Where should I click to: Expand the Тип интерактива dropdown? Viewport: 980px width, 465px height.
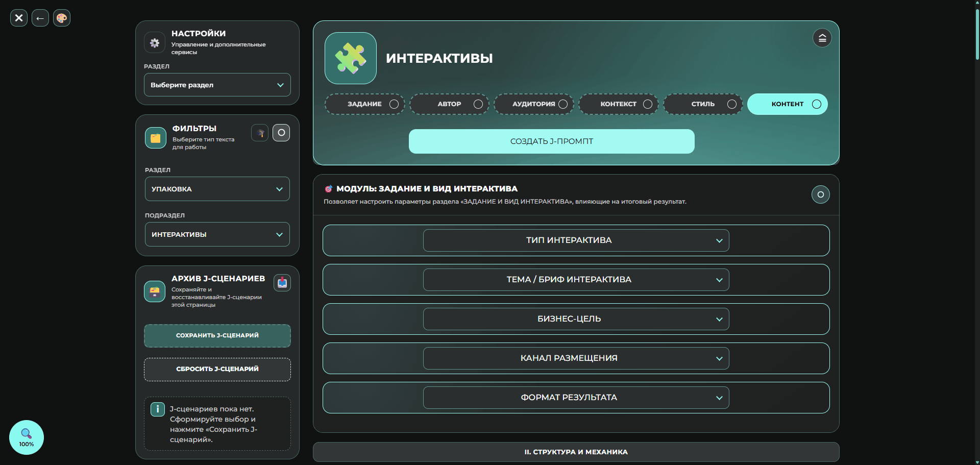(x=576, y=240)
